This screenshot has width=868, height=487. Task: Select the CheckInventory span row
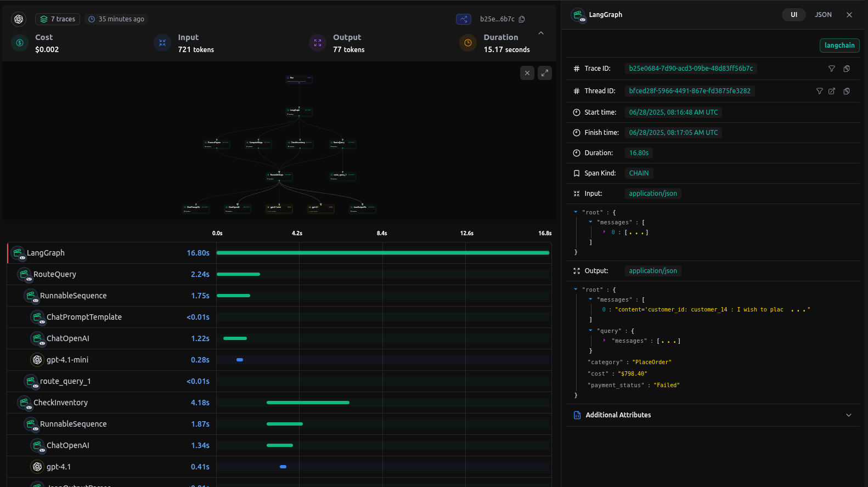click(60, 403)
